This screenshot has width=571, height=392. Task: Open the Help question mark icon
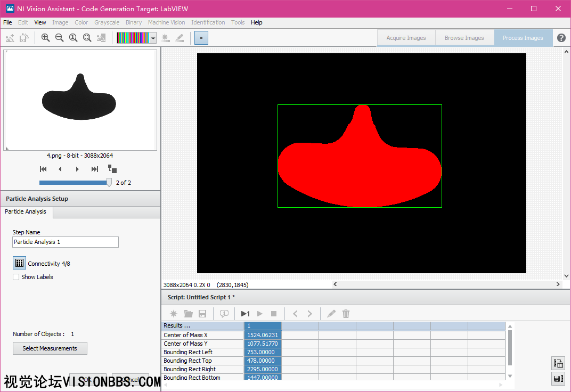pyautogui.click(x=561, y=38)
